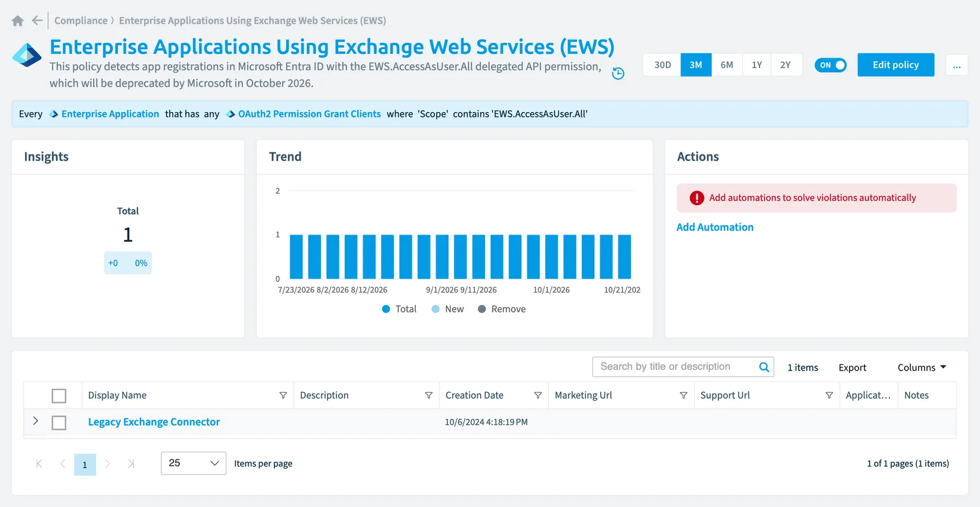The width and height of the screenshot is (980, 507).
Task: Click the +0 0% change badge
Action: click(128, 263)
